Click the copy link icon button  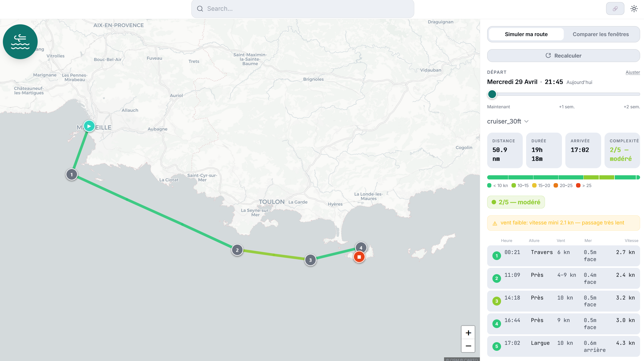click(615, 9)
